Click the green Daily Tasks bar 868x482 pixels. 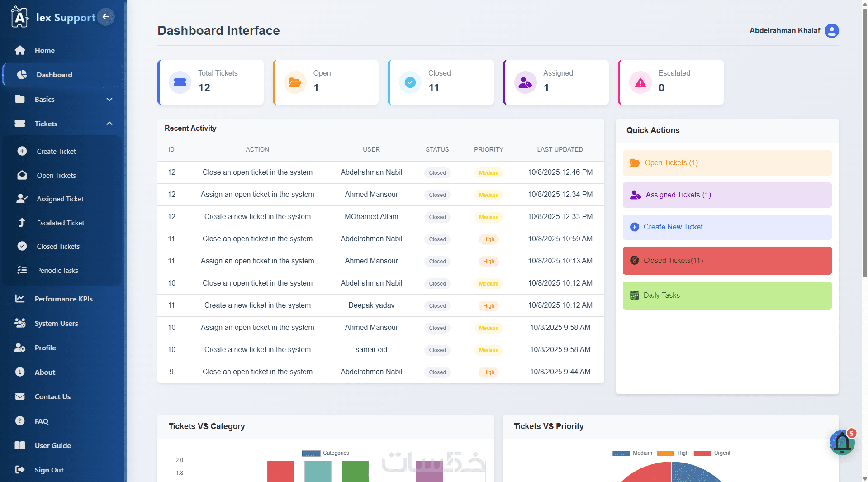(x=727, y=296)
